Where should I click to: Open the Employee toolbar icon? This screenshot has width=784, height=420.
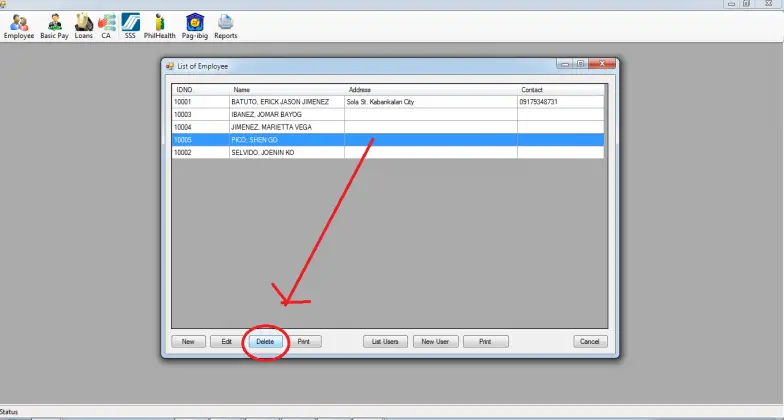pos(19,26)
